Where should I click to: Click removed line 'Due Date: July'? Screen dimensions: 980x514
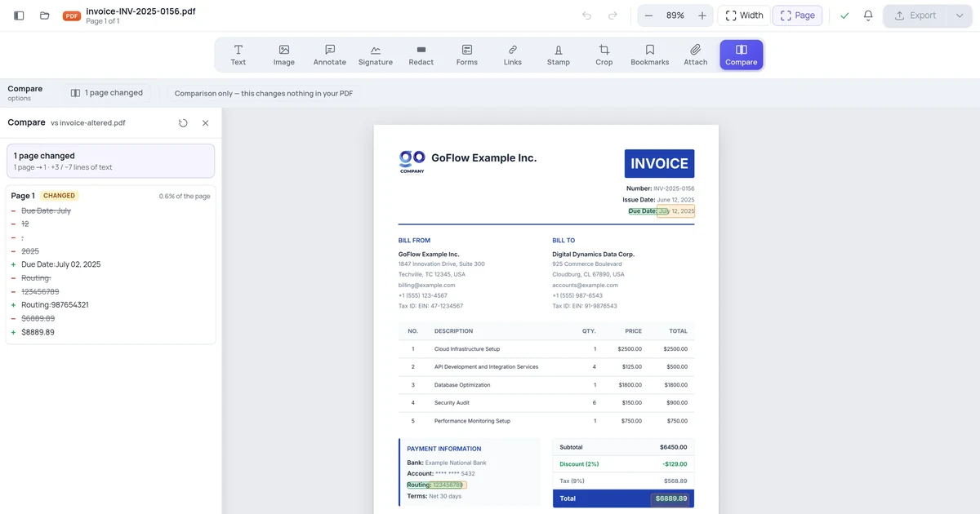click(x=46, y=210)
